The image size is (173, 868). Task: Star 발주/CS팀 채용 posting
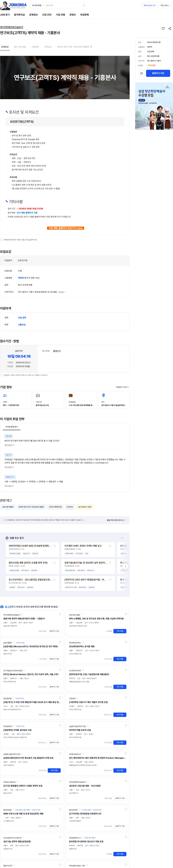54,563
